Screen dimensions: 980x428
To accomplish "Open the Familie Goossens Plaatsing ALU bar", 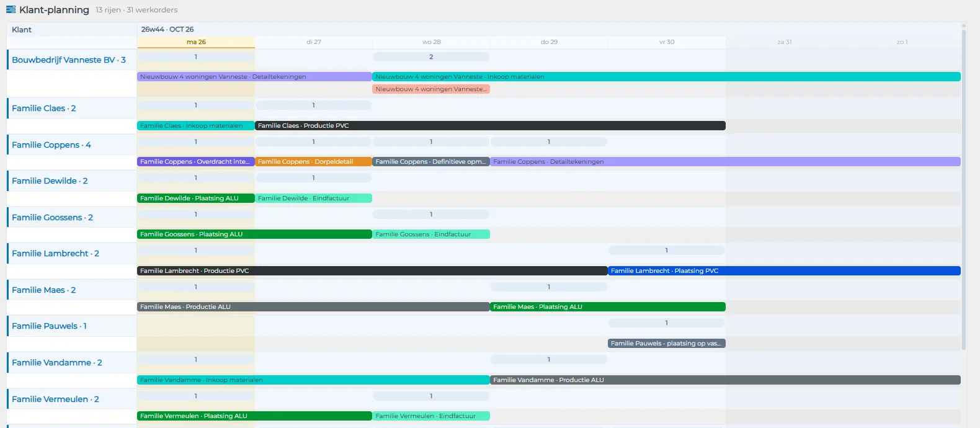I will (x=254, y=234).
